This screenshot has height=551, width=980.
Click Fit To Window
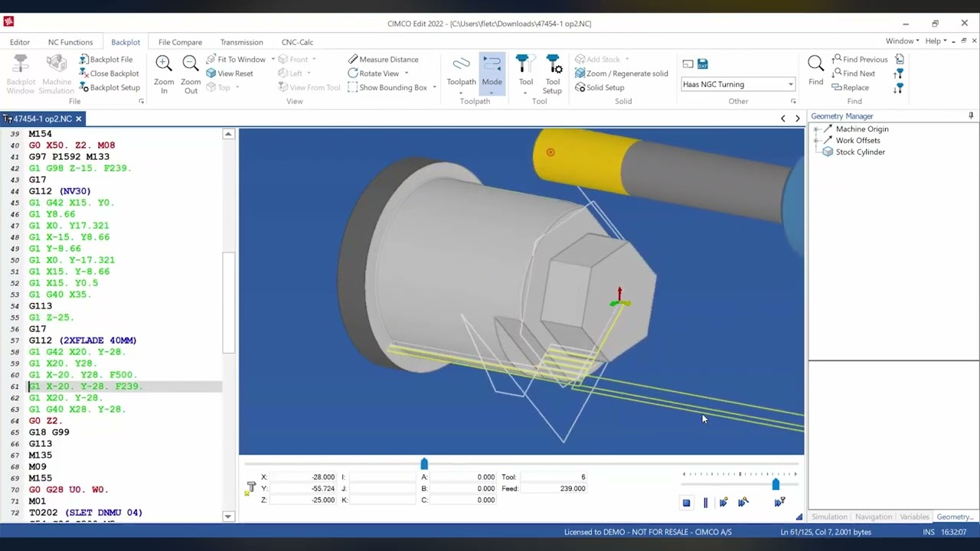235,60
